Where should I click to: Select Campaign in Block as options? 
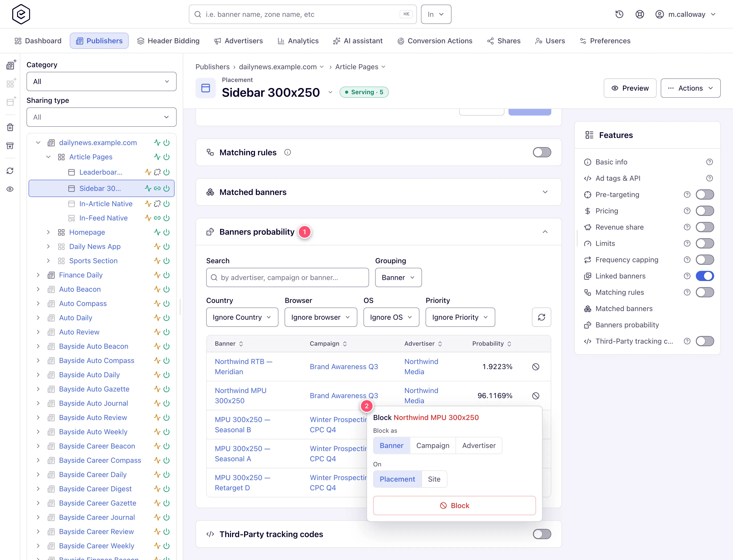[432, 446]
